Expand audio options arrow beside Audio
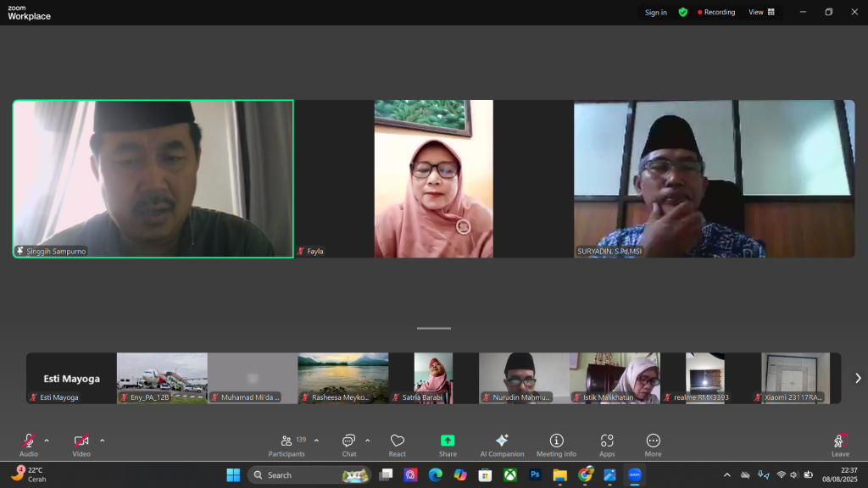This screenshot has height=488, width=868. pos(47,441)
